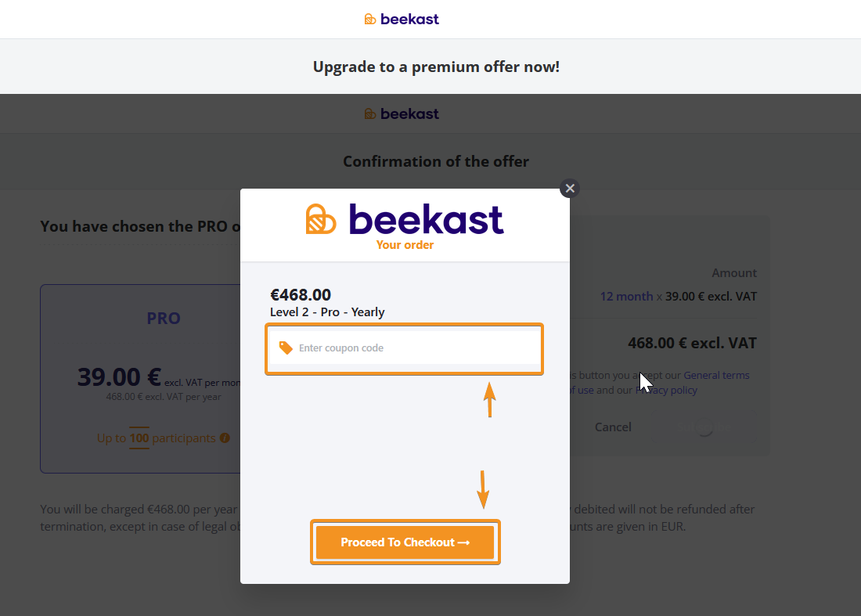Click the "Confirmation of the offer" heading
Image resolution: width=861 pixels, height=616 pixels.
pos(436,161)
